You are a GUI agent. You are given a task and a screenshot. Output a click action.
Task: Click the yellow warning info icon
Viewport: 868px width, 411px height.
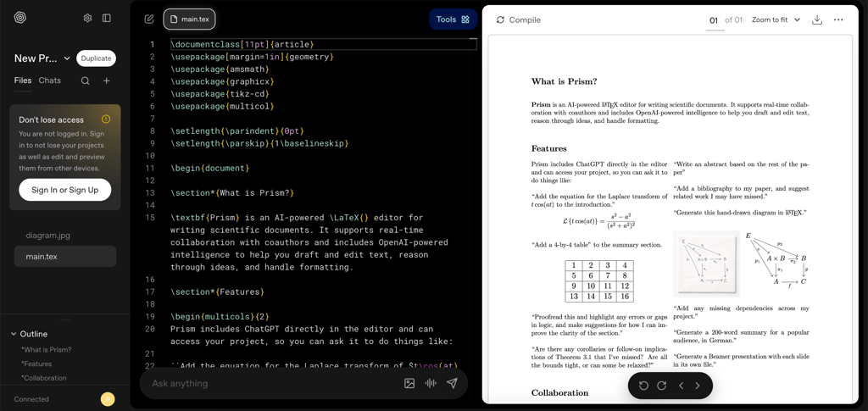(x=106, y=119)
